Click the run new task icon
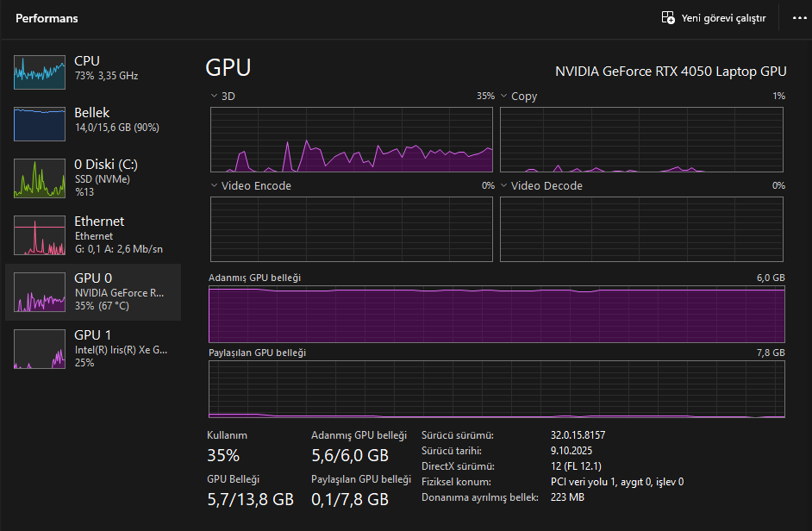 (667, 18)
